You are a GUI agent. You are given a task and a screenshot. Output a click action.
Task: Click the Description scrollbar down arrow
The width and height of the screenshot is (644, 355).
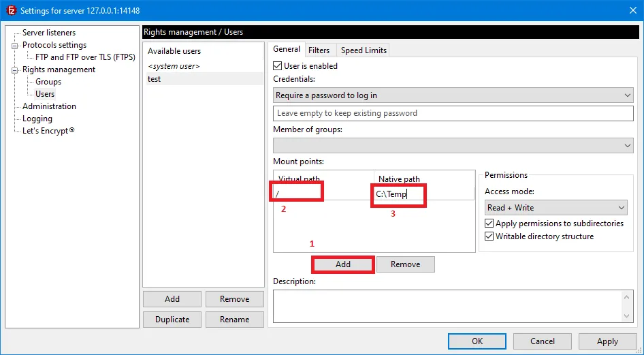tap(627, 315)
